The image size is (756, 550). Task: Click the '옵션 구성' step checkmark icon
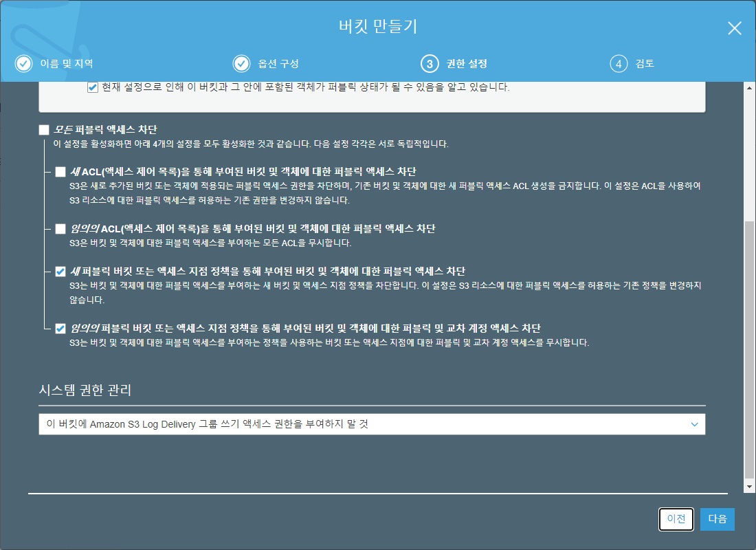241,64
